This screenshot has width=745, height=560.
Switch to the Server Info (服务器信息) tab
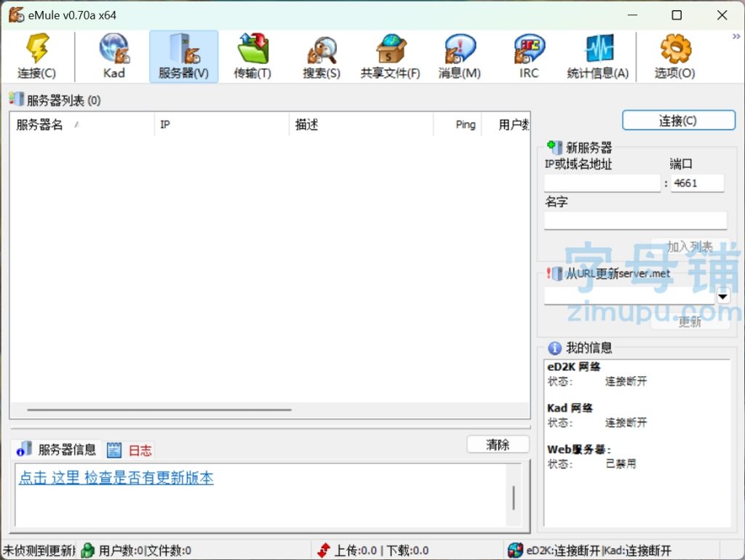(x=57, y=449)
